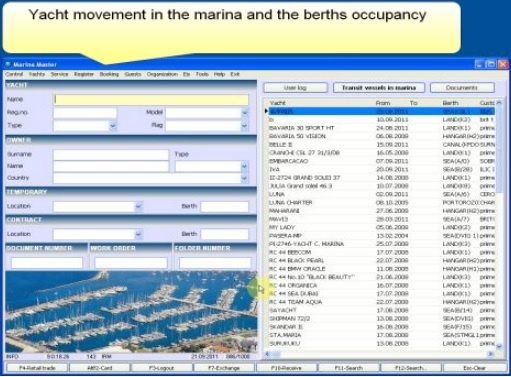Click the Exit menu item
Screen dimensions: 511x377
point(235,74)
